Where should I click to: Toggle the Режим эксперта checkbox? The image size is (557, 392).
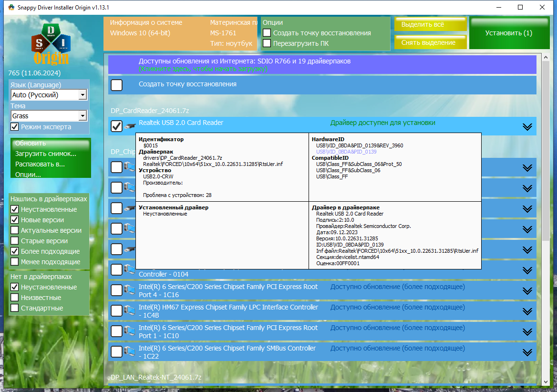tap(15, 127)
